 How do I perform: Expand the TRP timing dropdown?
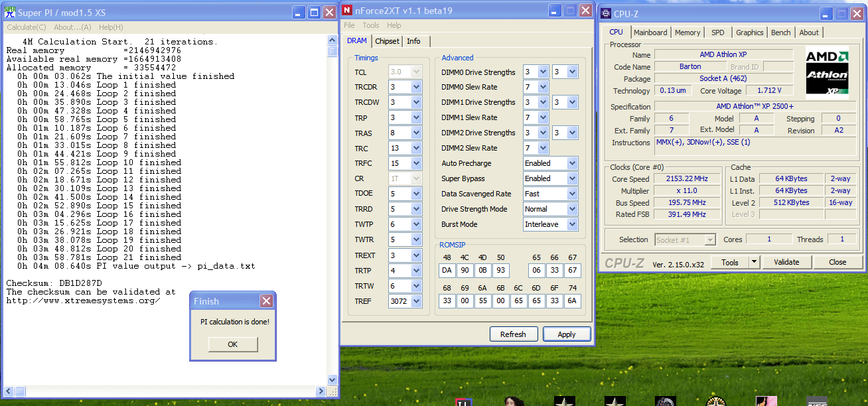417,117
